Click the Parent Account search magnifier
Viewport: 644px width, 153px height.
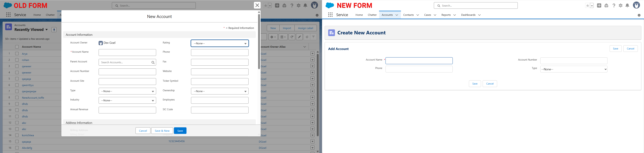pyautogui.click(x=153, y=63)
